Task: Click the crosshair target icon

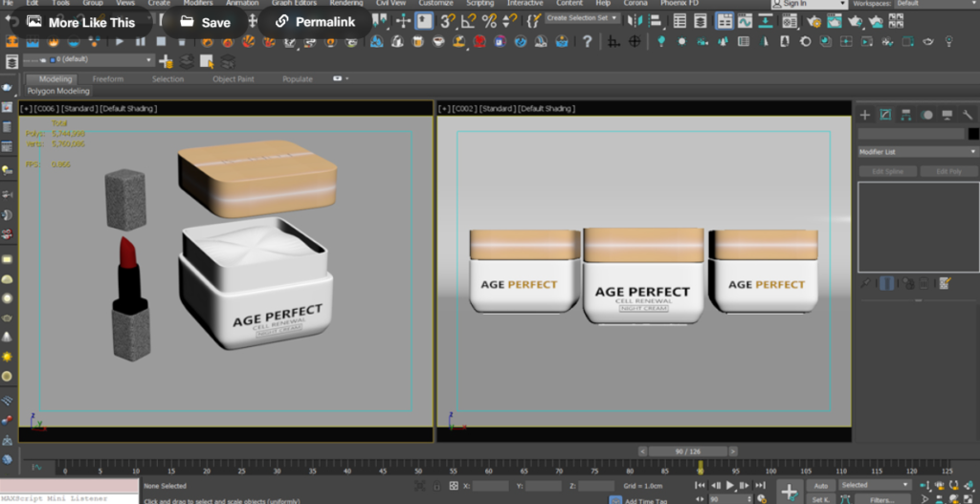Action: pyautogui.click(x=635, y=42)
